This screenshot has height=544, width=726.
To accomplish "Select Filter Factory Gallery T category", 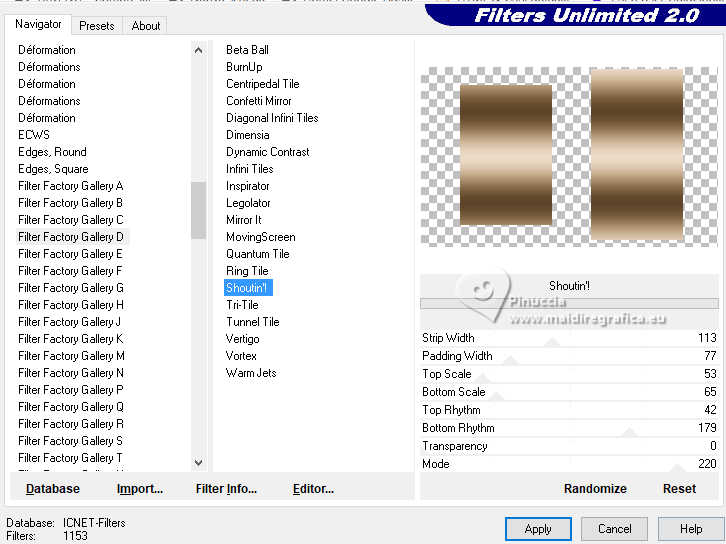I will (71, 458).
